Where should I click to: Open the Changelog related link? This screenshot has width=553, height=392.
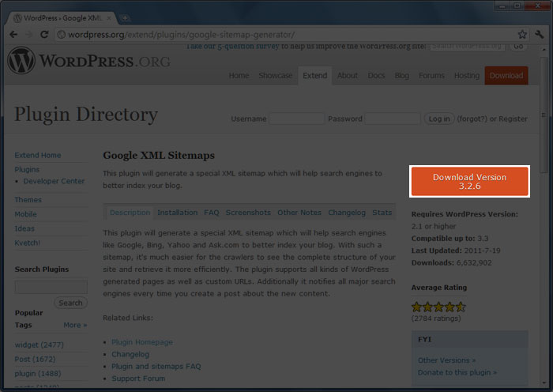coord(130,354)
